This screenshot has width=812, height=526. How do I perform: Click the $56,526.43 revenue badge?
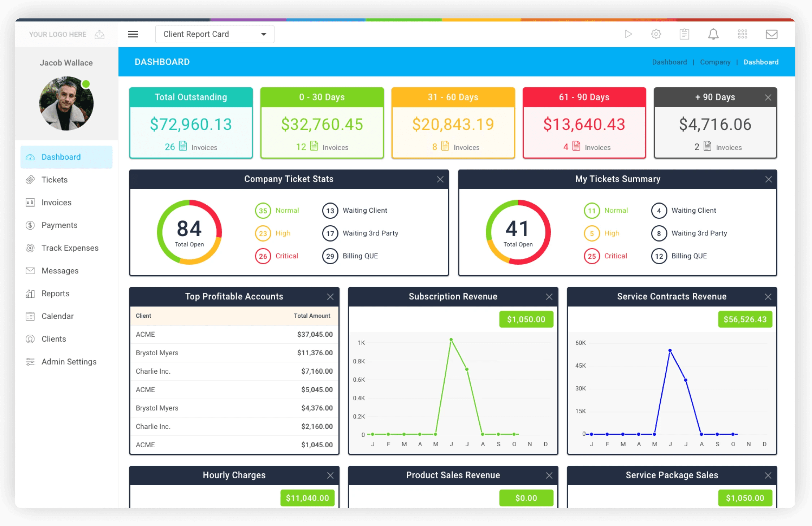pos(745,319)
